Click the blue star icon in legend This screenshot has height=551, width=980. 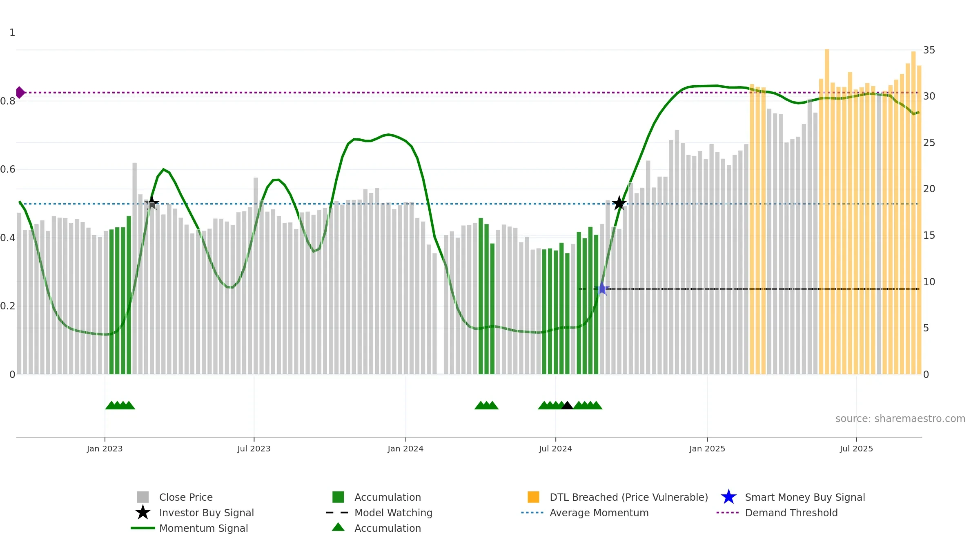tap(728, 497)
